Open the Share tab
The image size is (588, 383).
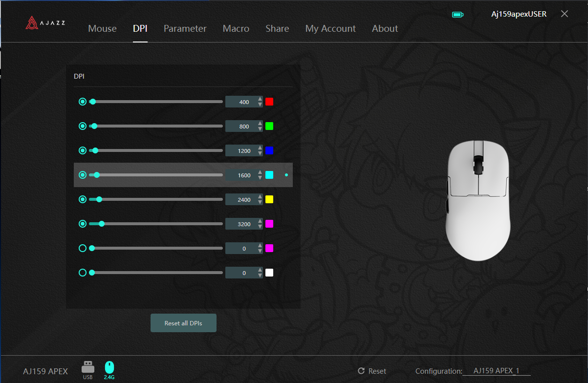click(277, 28)
